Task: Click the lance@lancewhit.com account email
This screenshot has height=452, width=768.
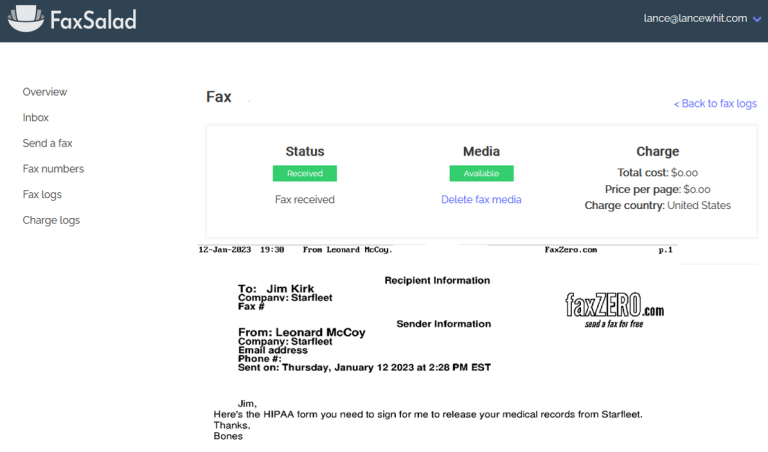Action: point(695,19)
